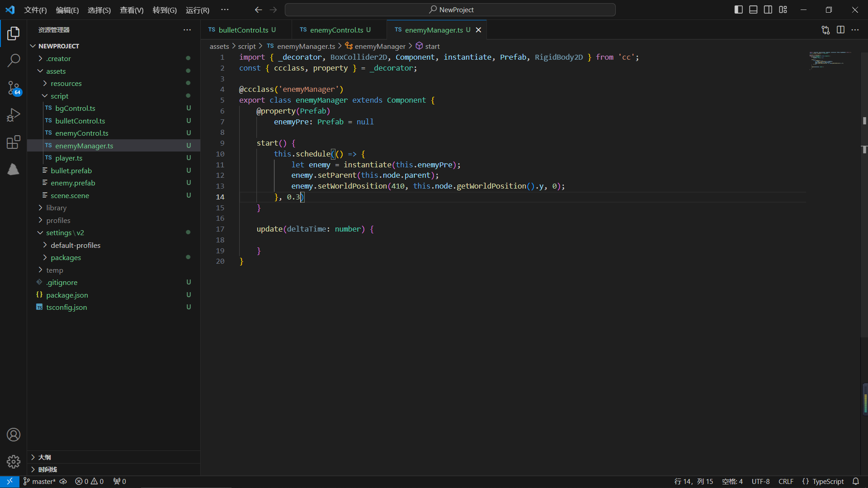Open the Accounts menu icon
The height and width of the screenshot is (488, 868).
coord(14,435)
